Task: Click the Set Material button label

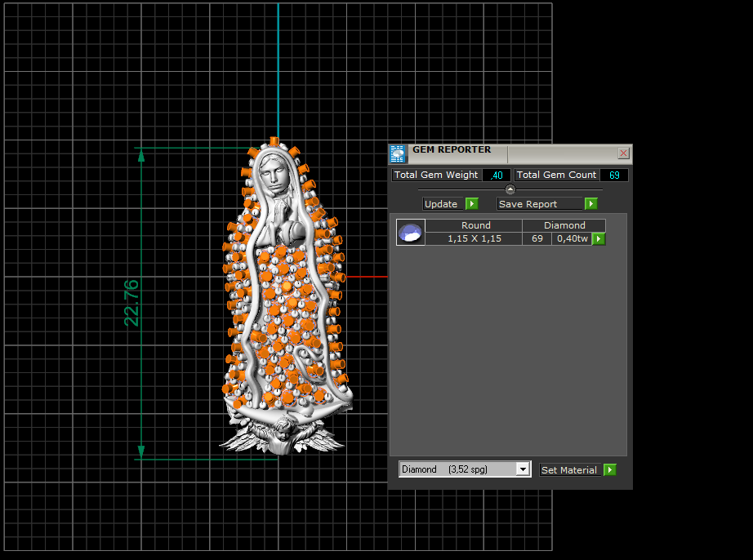Action: click(569, 470)
